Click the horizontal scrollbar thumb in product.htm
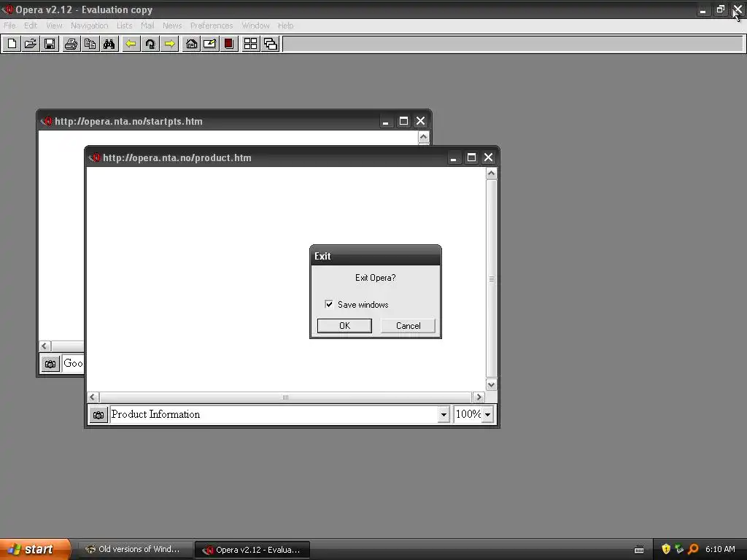 285,397
